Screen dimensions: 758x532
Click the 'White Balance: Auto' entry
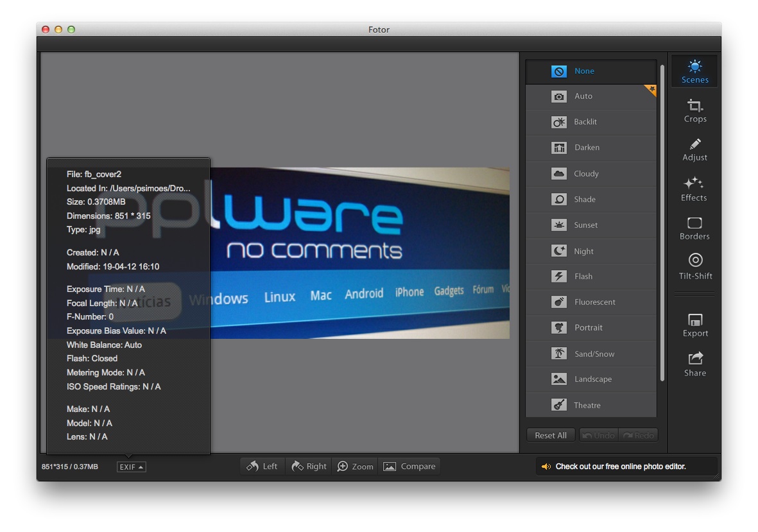(104, 345)
